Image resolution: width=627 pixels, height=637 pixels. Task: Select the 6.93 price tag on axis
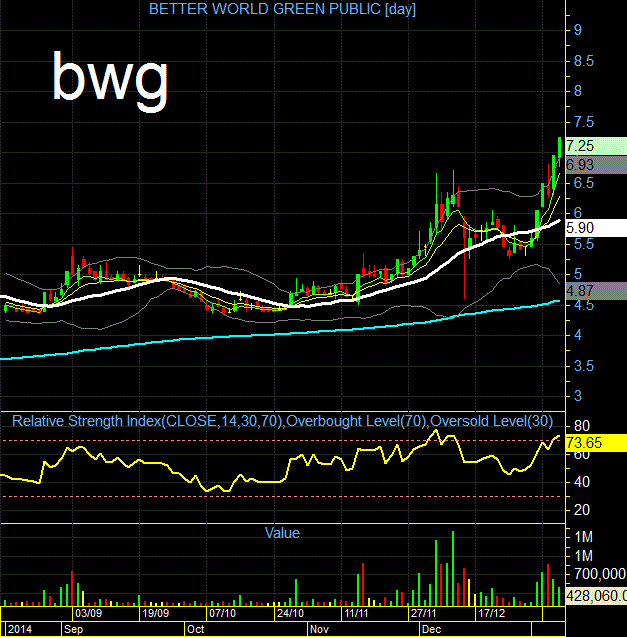(596, 165)
